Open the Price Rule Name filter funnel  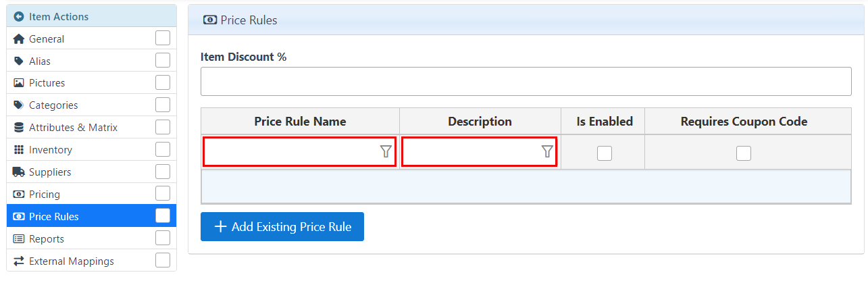pyautogui.click(x=386, y=151)
